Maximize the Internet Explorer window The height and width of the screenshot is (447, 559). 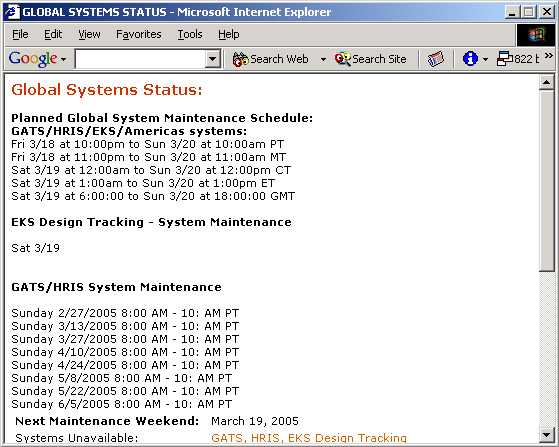coord(528,12)
